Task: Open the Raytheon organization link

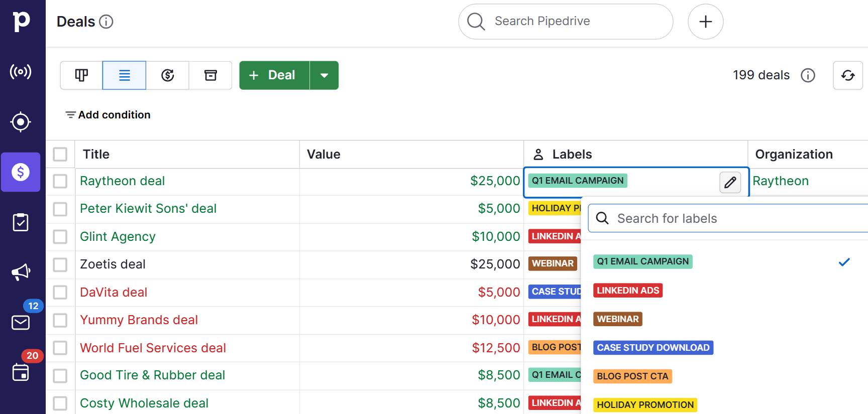Action: tap(781, 181)
